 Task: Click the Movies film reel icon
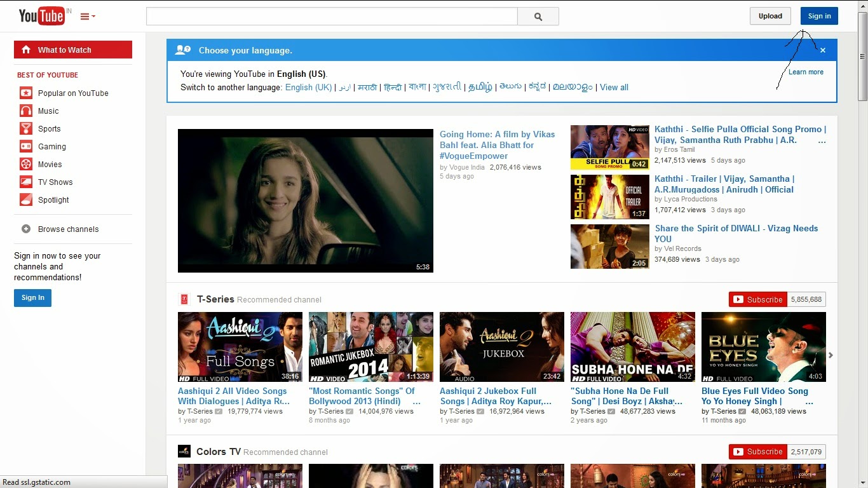coord(26,164)
